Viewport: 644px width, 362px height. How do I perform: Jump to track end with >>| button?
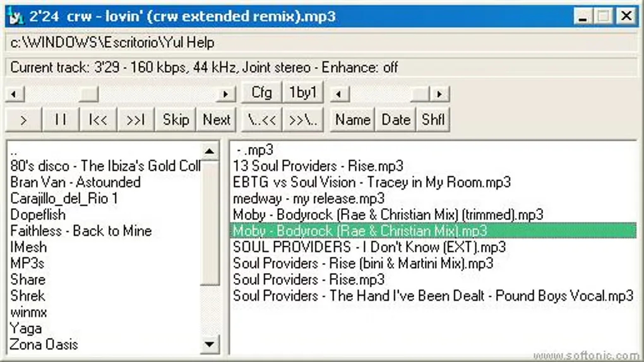click(136, 120)
